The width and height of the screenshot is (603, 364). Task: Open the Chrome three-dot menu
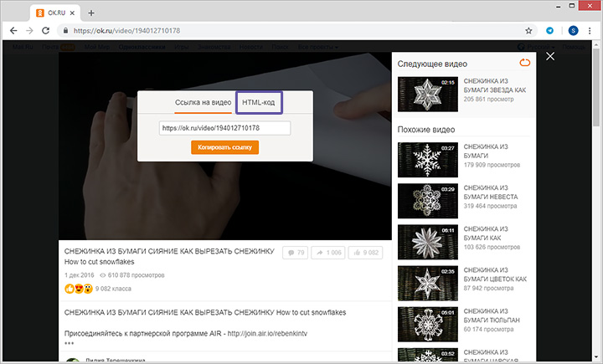pyautogui.click(x=590, y=31)
